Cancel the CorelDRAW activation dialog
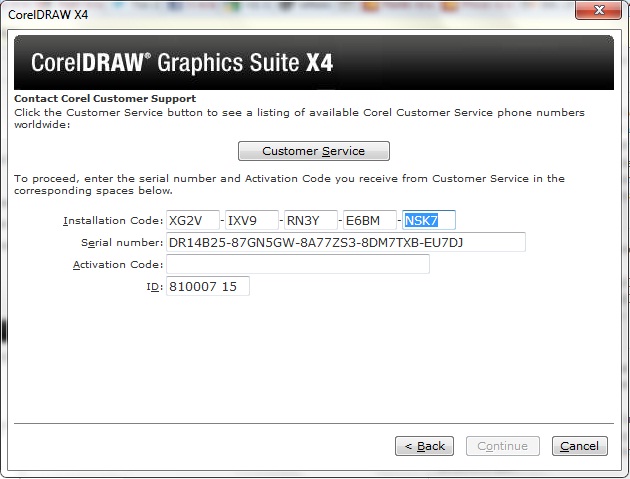The width and height of the screenshot is (630, 479). [579, 446]
